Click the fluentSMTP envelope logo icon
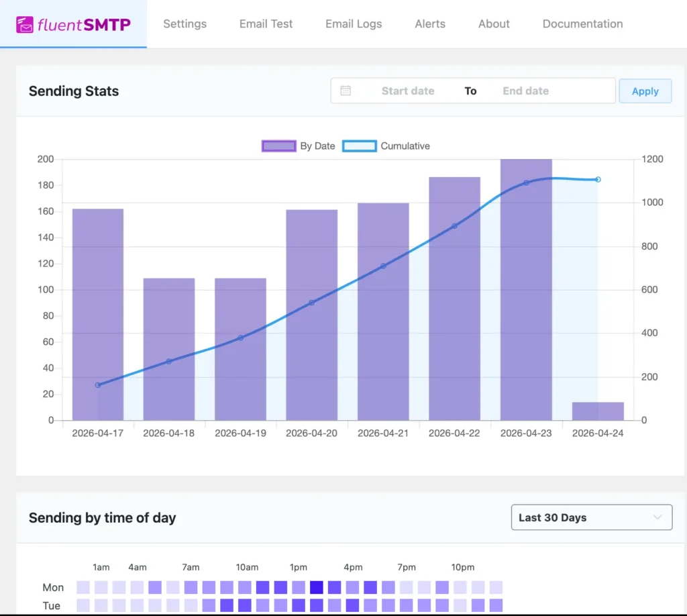Image resolution: width=687 pixels, height=616 pixels. [x=25, y=24]
